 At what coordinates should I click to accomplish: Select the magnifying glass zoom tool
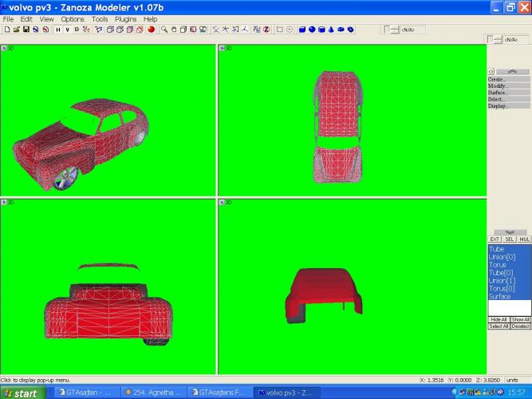164,30
